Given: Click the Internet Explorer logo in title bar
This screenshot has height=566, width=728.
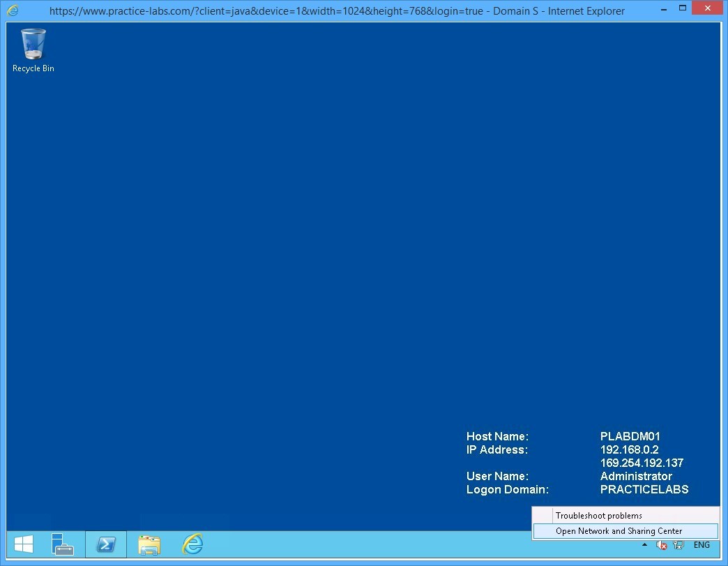Looking at the screenshot, I should pyautogui.click(x=13, y=10).
